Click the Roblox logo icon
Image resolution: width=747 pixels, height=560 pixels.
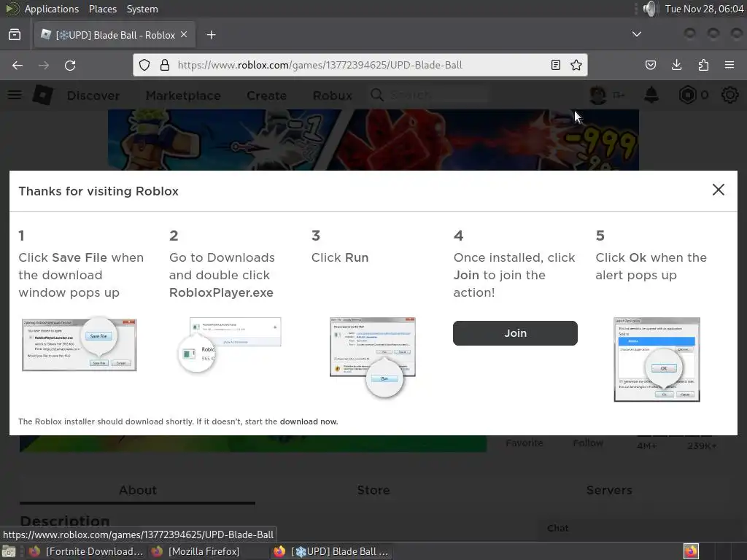point(43,96)
